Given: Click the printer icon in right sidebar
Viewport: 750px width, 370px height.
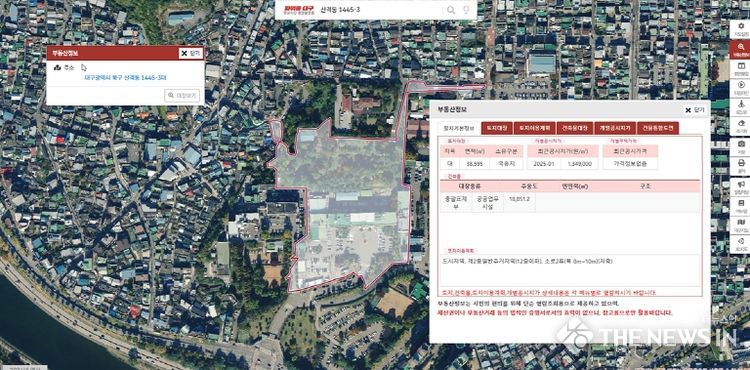Looking at the screenshot, I should (x=740, y=166).
